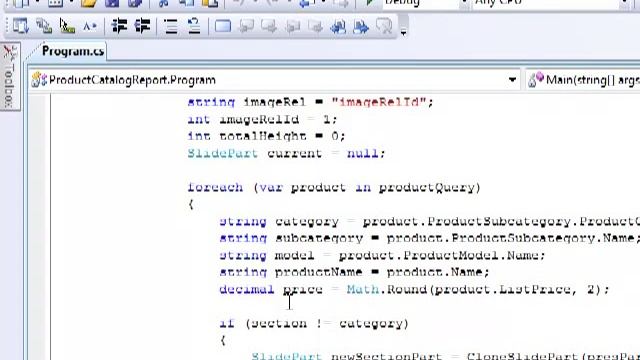This screenshot has height=360, width=640.
Task: Open the Toolbox side tab
Action: (x=10, y=76)
